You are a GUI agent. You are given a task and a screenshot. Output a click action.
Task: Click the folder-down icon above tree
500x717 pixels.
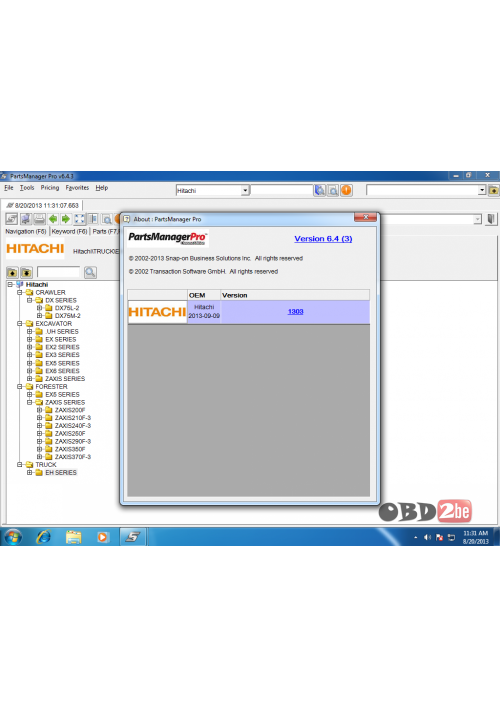27,273
